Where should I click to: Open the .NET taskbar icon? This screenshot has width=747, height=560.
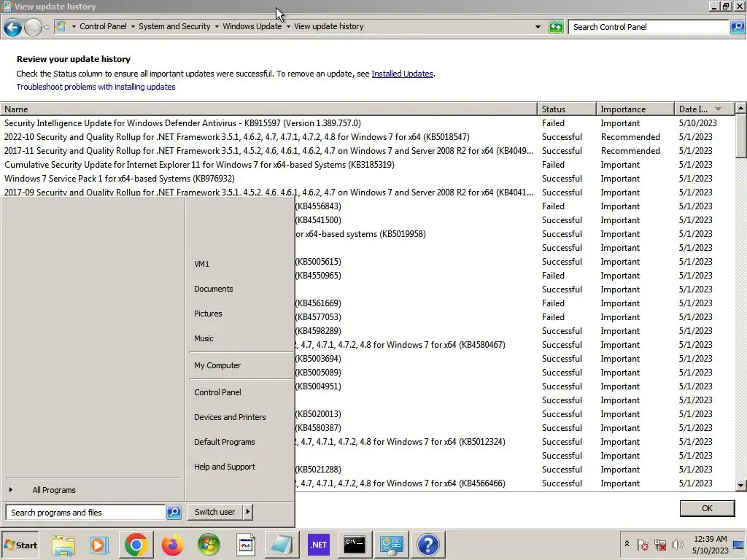pyautogui.click(x=318, y=545)
